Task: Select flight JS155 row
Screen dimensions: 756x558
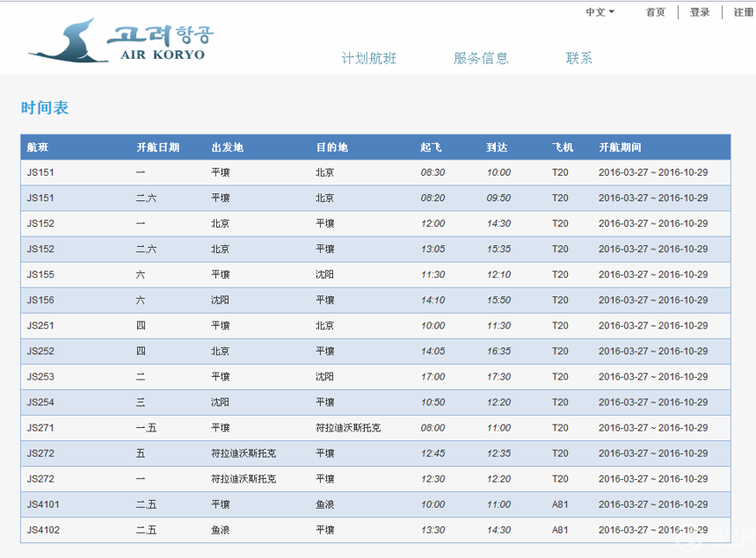Action: coord(41,275)
